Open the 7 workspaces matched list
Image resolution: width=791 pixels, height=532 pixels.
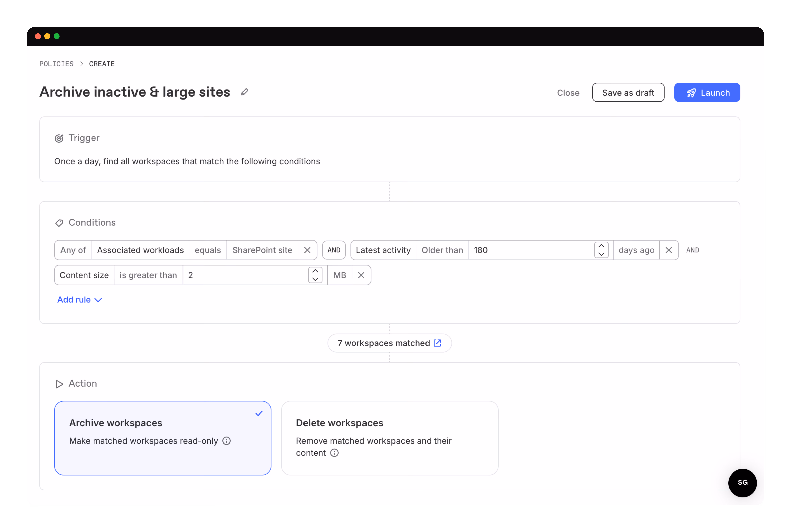pos(389,343)
